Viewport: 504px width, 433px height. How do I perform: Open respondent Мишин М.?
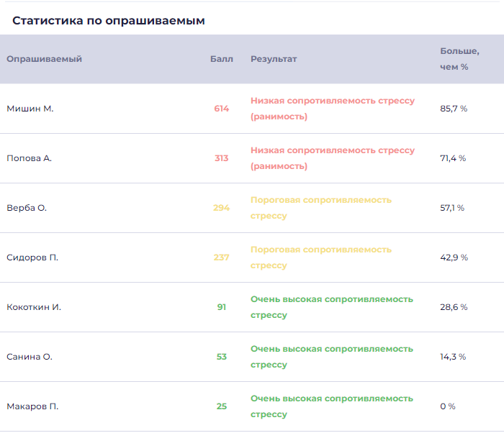30,109
